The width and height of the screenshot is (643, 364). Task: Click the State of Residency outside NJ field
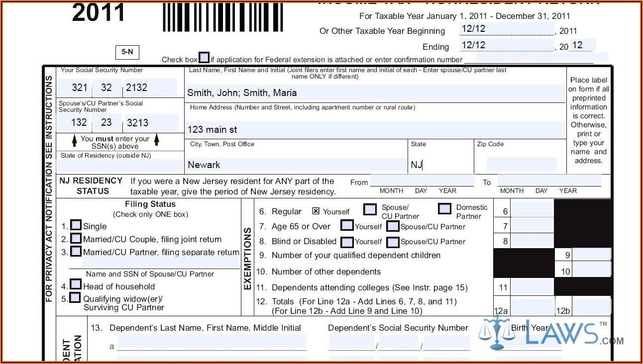pos(119,165)
